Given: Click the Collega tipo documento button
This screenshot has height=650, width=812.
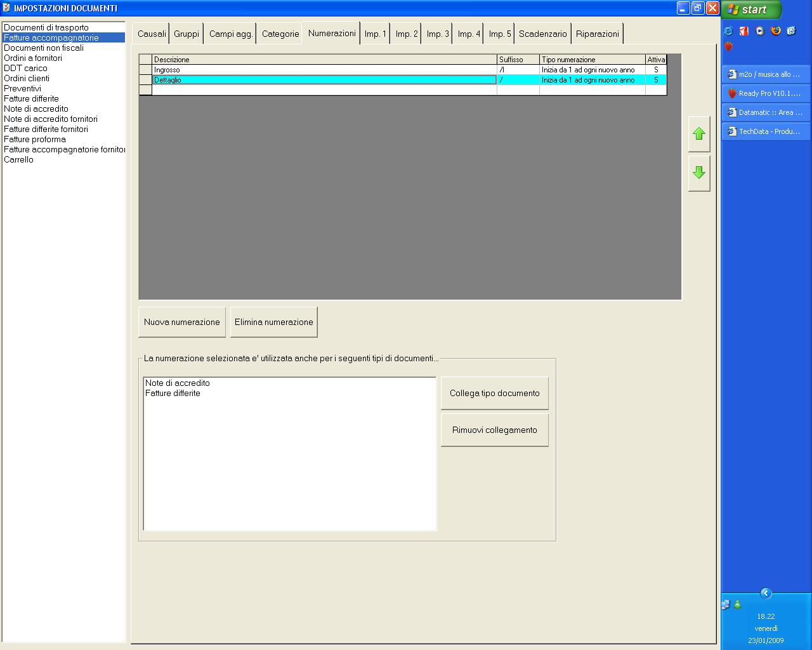Looking at the screenshot, I should pos(495,393).
